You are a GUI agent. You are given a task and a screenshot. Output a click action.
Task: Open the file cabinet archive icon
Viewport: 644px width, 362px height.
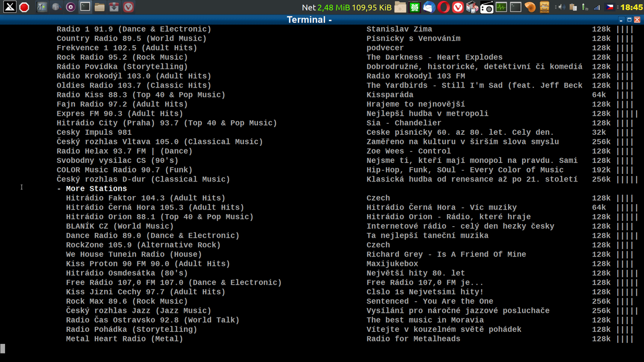tap(544, 7)
